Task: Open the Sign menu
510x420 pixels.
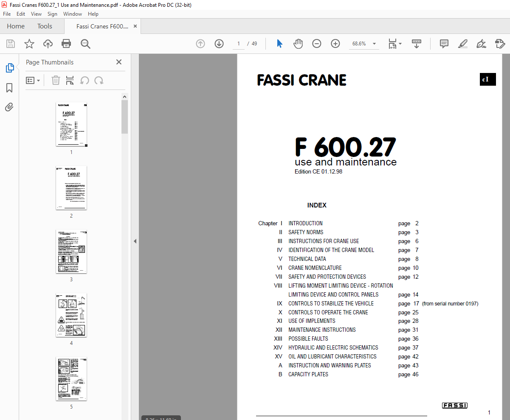Action: pos(52,14)
